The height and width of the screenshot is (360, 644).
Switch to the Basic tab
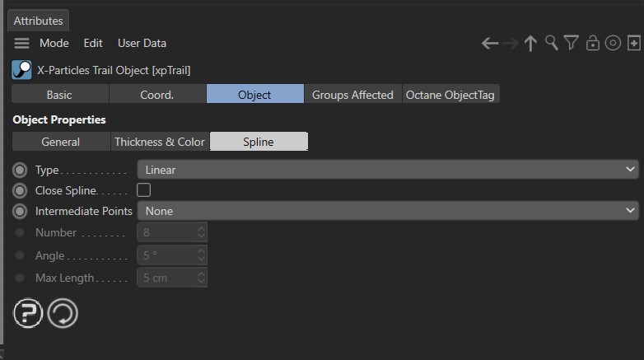coord(60,95)
